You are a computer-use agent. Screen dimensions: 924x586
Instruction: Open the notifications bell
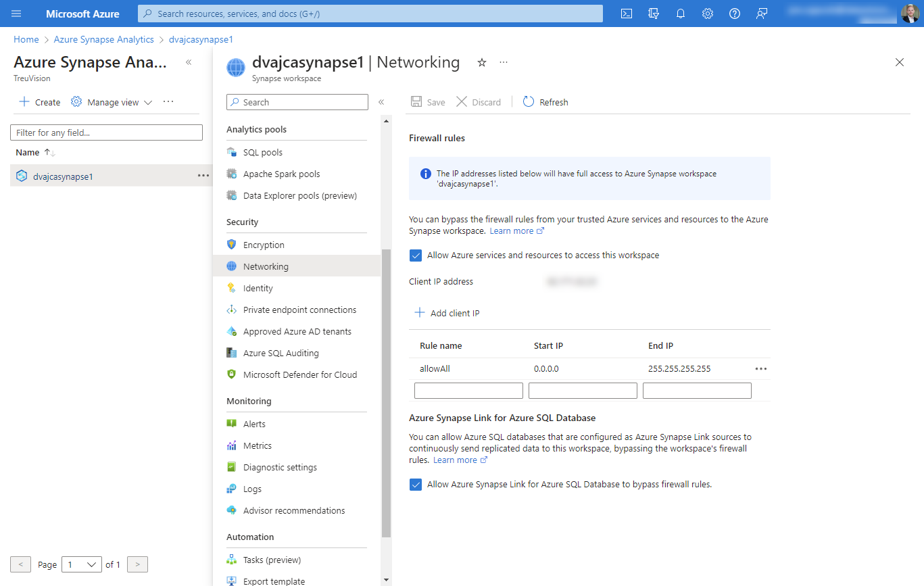[x=681, y=14]
